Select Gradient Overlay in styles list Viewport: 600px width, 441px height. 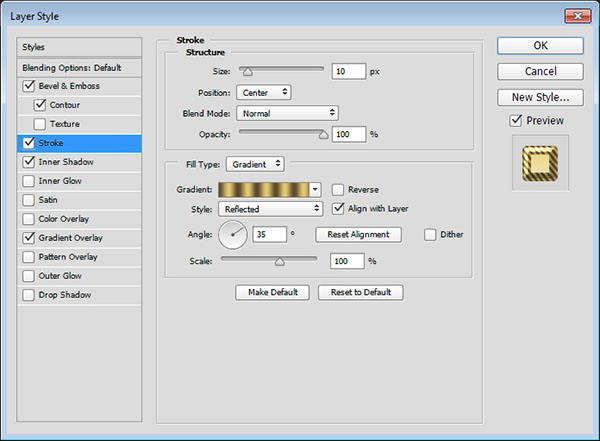[x=76, y=238]
